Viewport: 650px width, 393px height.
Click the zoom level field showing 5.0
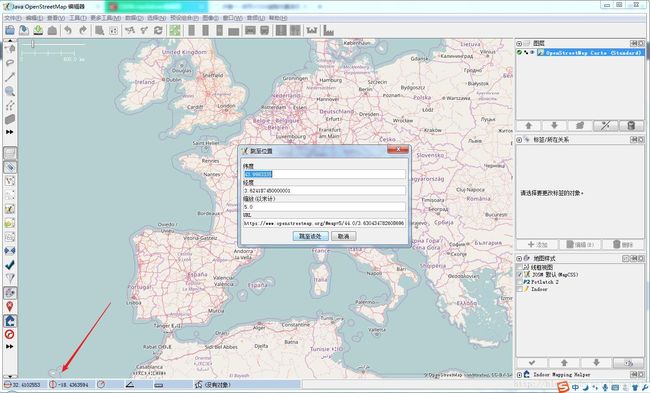click(x=324, y=207)
